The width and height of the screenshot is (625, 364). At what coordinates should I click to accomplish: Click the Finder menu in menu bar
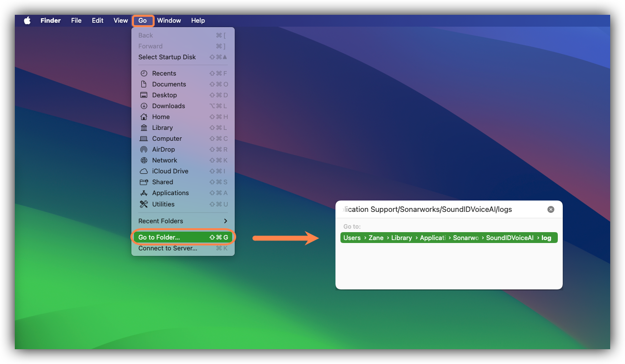coord(50,21)
